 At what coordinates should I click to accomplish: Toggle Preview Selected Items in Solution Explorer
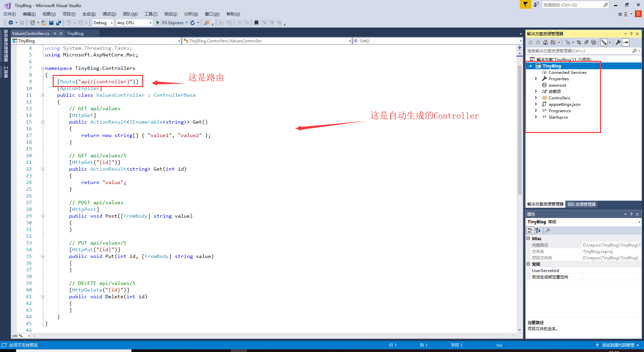point(626,42)
